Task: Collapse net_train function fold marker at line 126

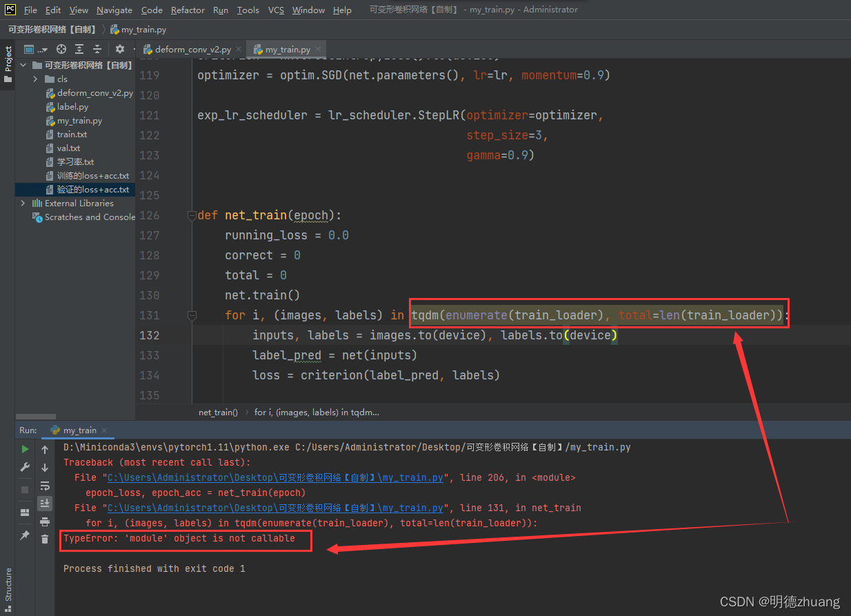Action: tap(192, 216)
